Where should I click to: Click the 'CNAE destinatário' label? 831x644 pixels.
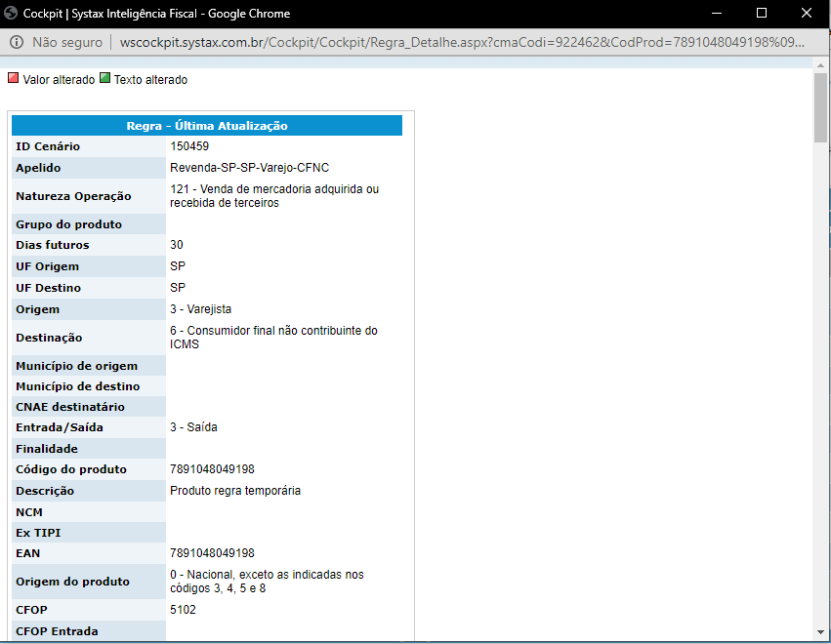[70, 407]
